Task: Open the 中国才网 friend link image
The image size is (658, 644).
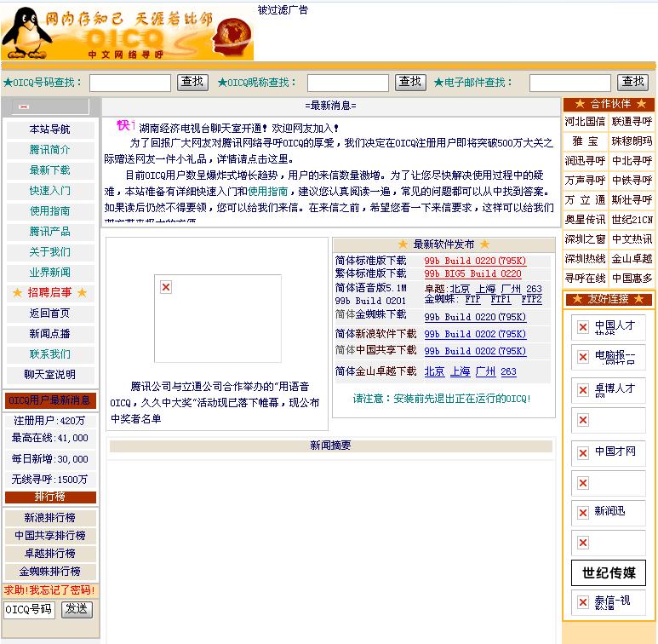Action: [x=608, y=451]
